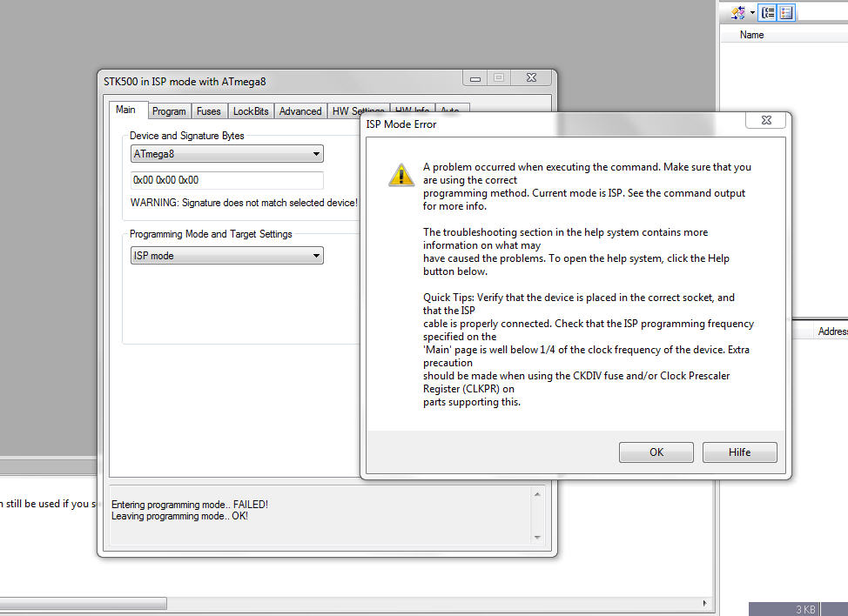
Task: Toggle the bracketed list view icon
Action: (767, 12)
